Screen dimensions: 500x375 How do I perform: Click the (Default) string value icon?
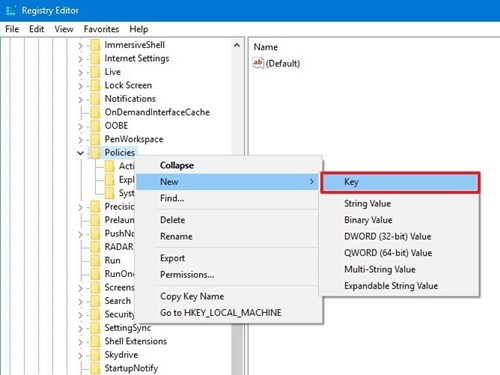click(258, 63)
